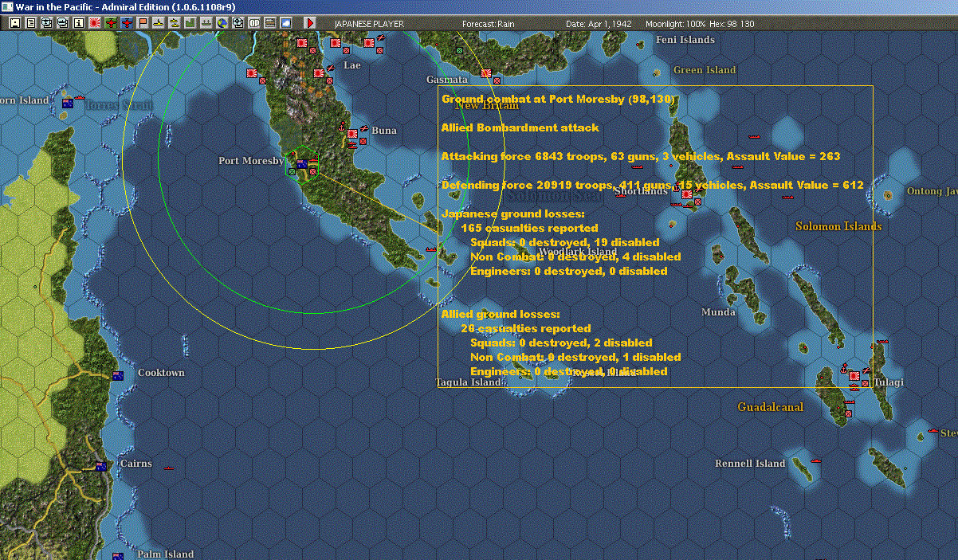Click '26 casualties reported' line
This screenshot has height=560, width=958.
526,328
